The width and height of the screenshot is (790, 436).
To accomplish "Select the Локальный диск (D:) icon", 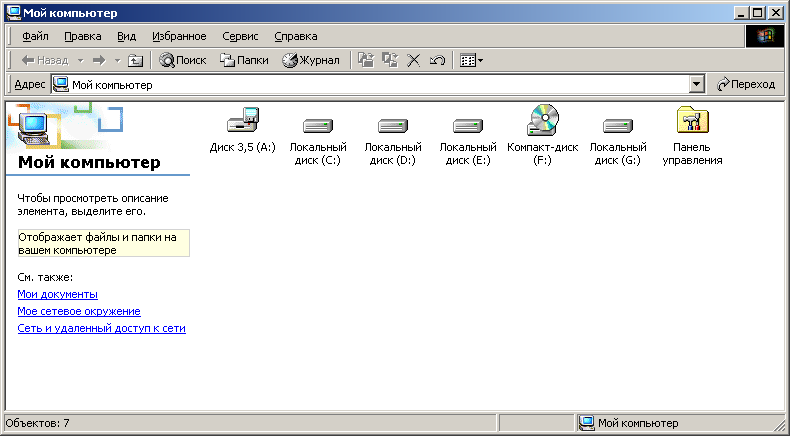I will (x=392, y=125).
